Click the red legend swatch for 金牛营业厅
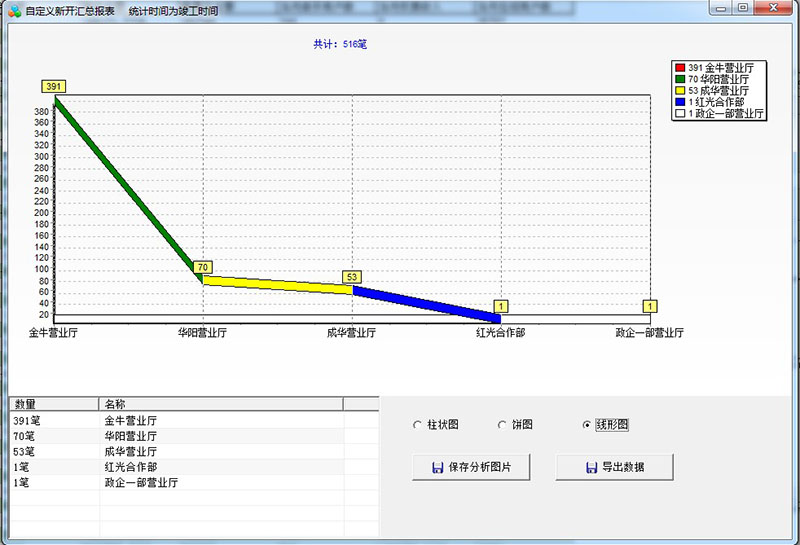This screenshot has height=545, width=800. pyautogui.click(x=680, y=67)
